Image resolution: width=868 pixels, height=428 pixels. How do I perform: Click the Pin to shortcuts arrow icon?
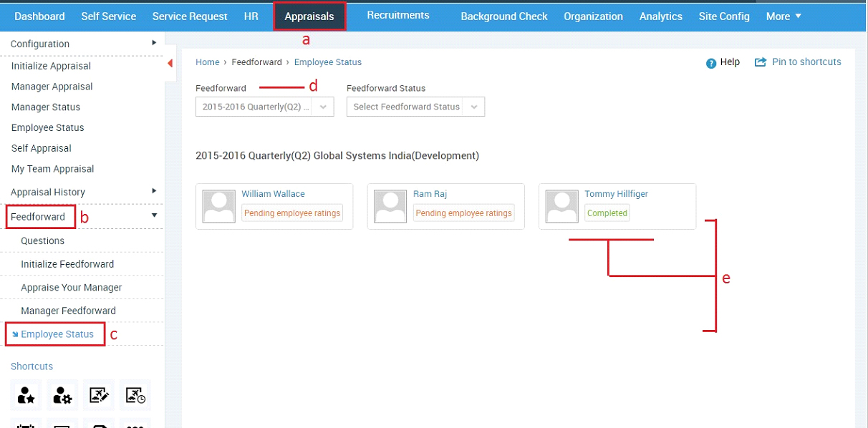(x=761, y=62)
